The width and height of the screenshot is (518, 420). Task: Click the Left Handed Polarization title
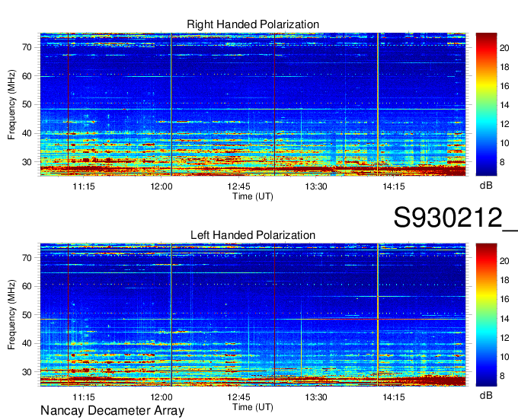point(253,235)
